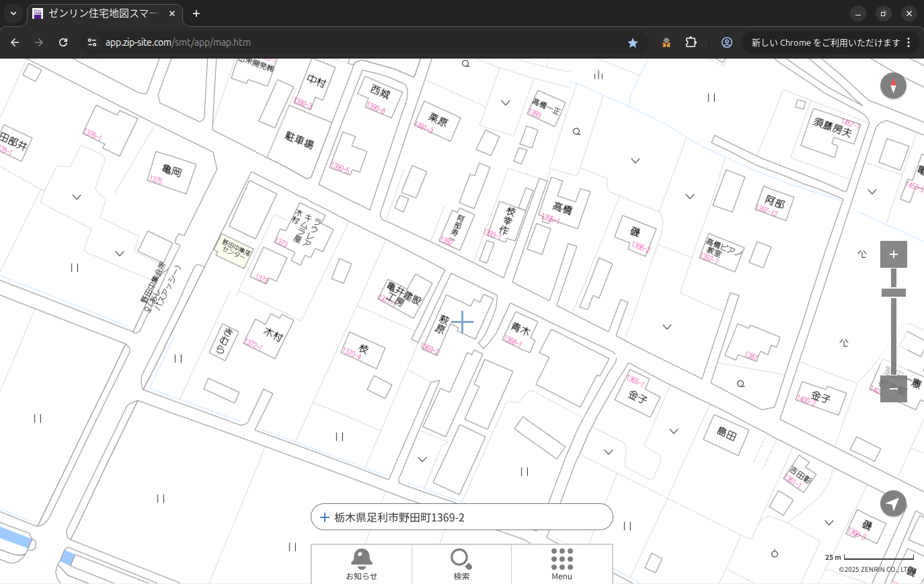Close the ゼンリン住宅地図 tab
924x584 pixels.
(172, 13)
